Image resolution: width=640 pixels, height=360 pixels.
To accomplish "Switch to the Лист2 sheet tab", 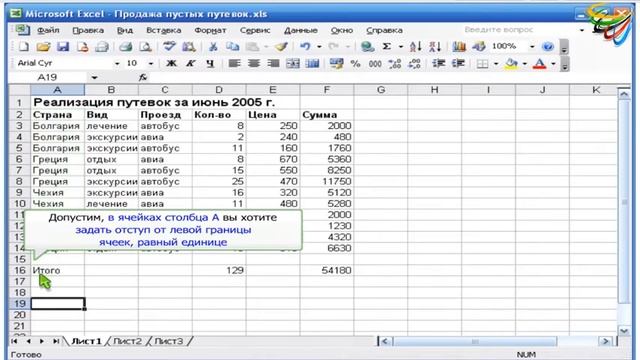I will pos(127,341).
